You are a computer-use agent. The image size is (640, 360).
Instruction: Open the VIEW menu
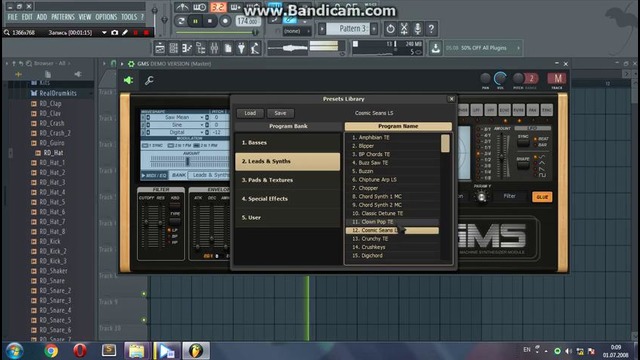tap(84, 17)
